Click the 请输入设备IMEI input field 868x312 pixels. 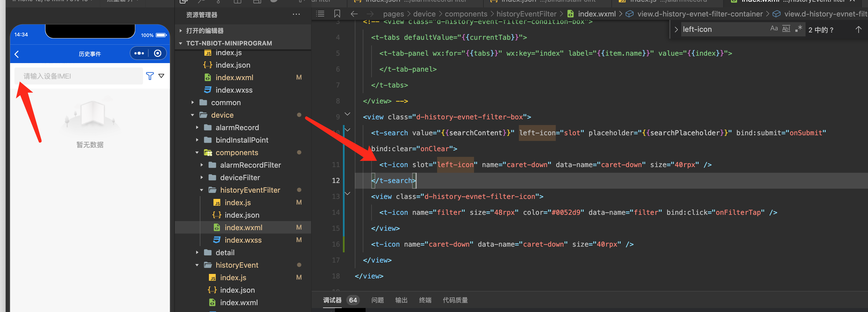point(77,76)
